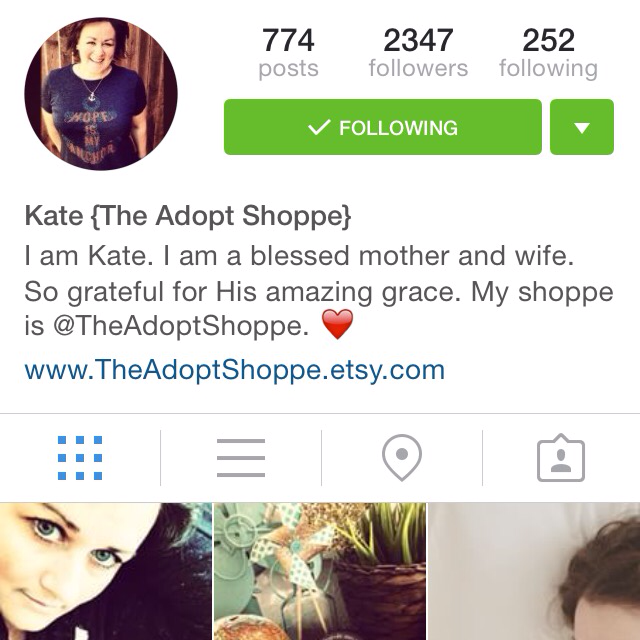Switch to list view icon
The width and height of the screenshot is (640, 640).
click(x=241, y=458)
